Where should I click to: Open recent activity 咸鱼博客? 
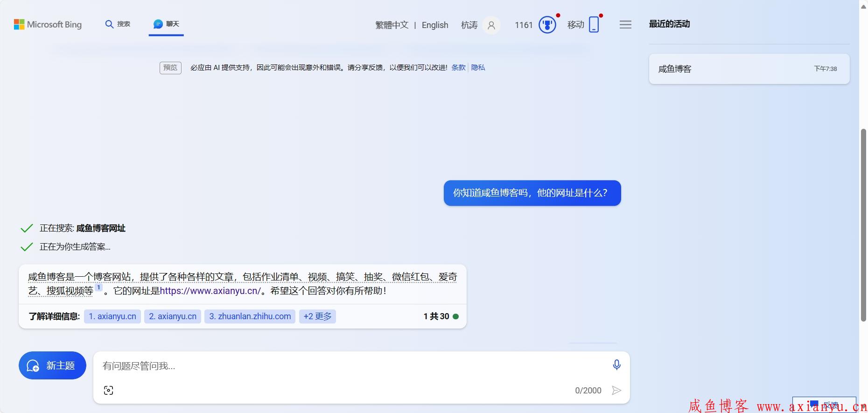749,69
